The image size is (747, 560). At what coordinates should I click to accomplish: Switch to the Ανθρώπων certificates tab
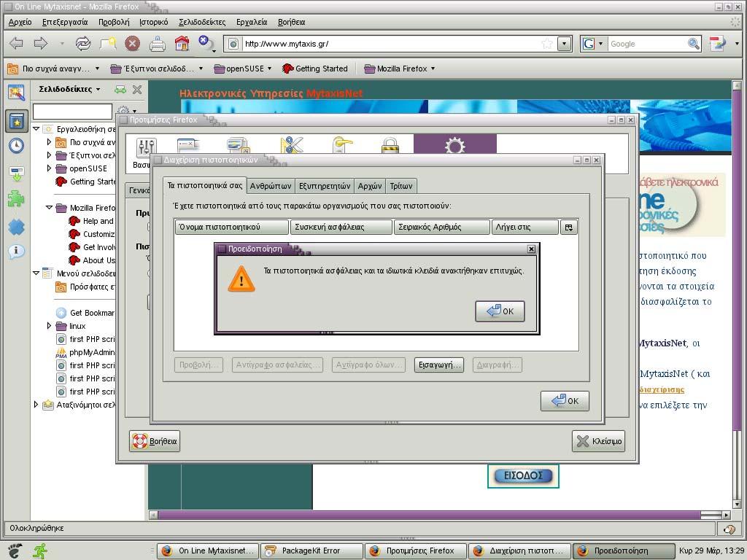tap(271, 186)
